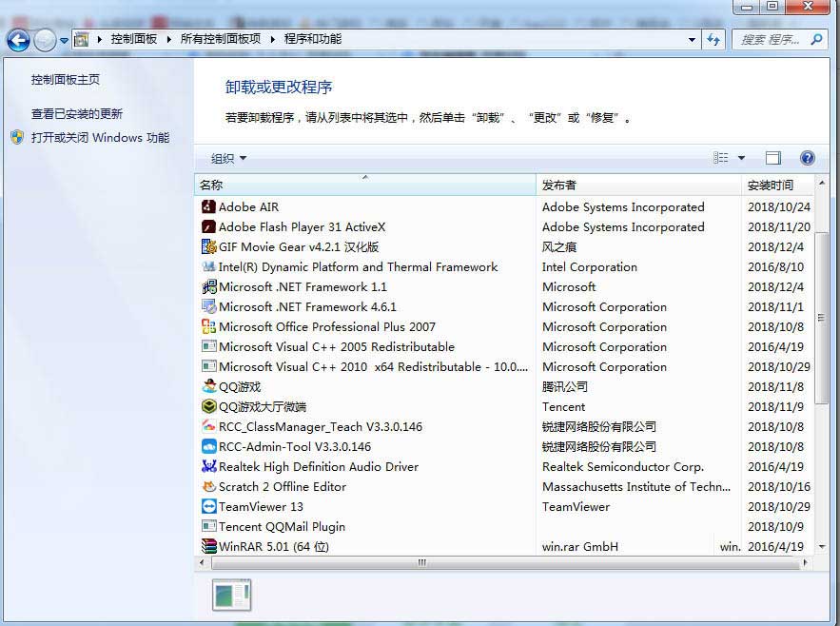Expand the view options dropdown arrow
Viewport: 840px width, 626px height.
(741, 158)
